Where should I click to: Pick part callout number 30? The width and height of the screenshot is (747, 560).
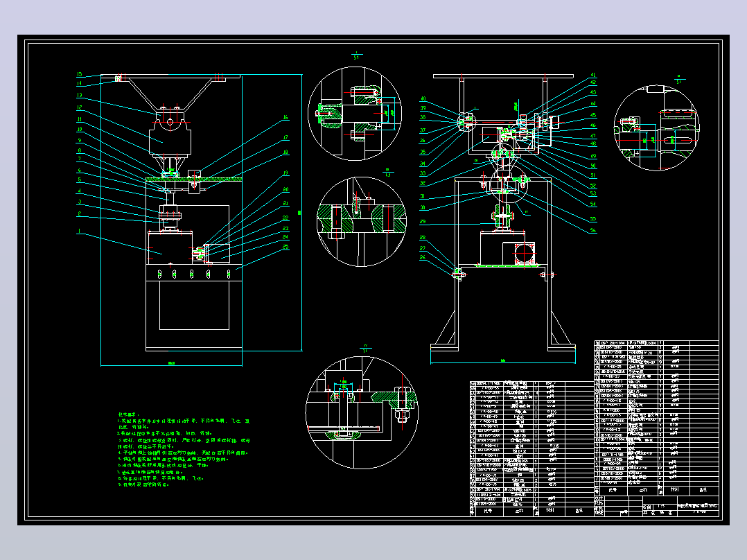coord(423,208)
